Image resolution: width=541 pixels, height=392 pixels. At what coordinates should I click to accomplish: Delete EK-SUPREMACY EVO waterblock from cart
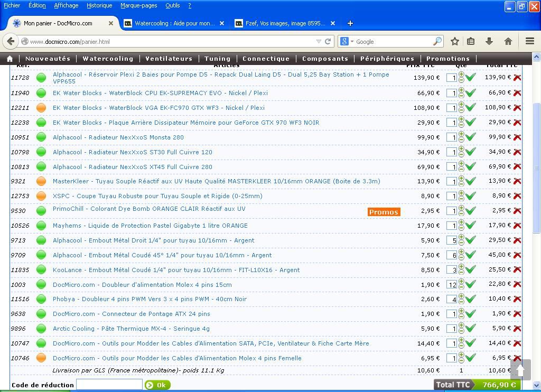click(x=517, y=93)
